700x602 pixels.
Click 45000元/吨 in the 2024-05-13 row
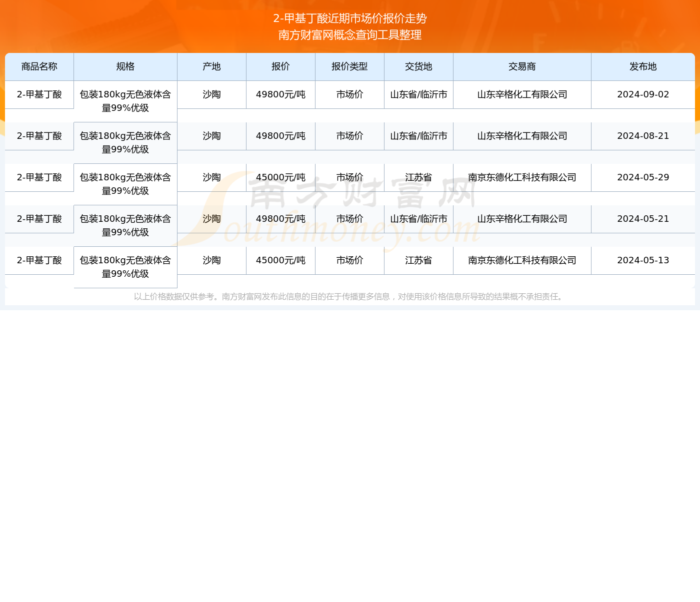pos(281,260)
